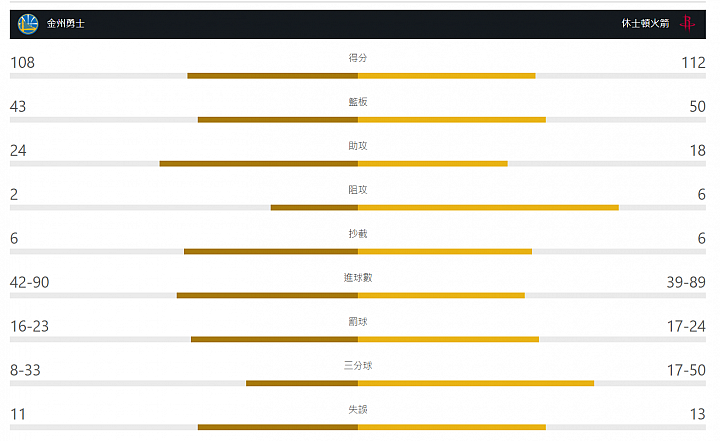Click the 助攻 stat label

358,146
